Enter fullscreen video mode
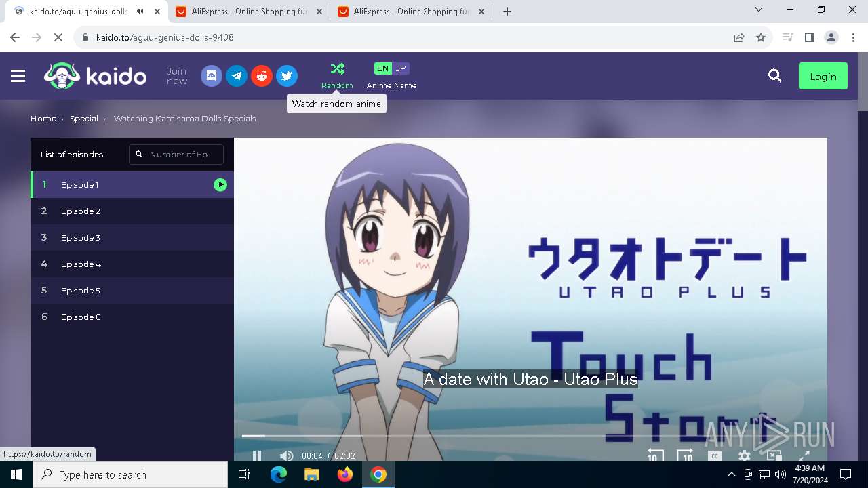This screenshot has width=868, height=488. tap(804, 456)
